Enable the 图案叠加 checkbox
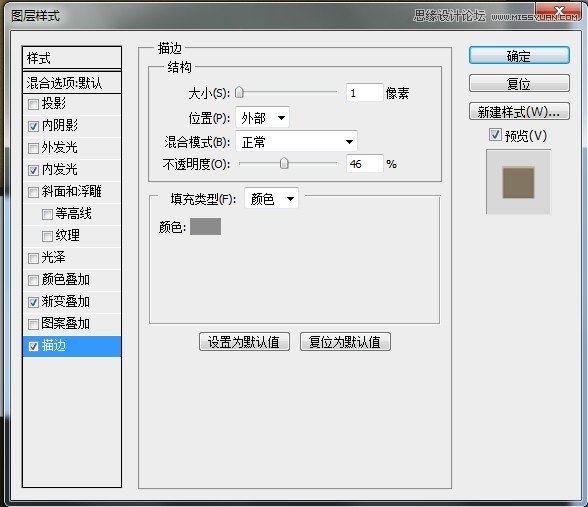Viewport: 588px width, 507px height. pyautogui.click(x=33, y=324)
